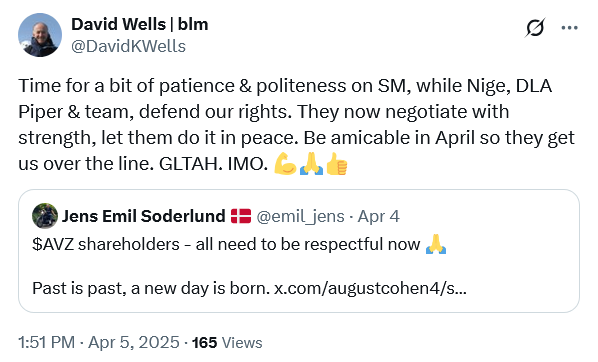
Task: Open David Wells' profile avatar
Action: pyautogui.click(x=40, y=35)
